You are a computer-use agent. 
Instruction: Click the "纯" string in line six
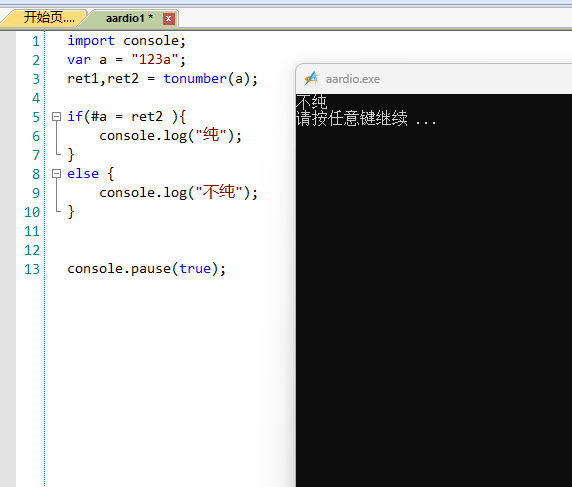pos(211,135)
